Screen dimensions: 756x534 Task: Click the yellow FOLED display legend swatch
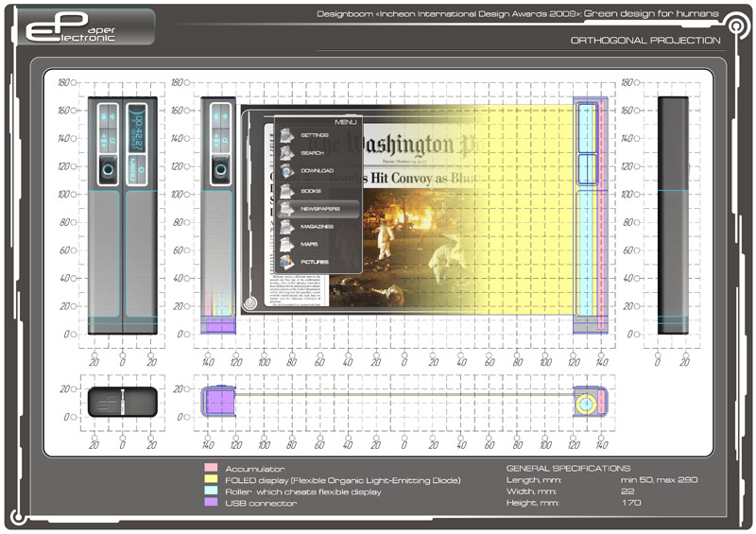[x=210, y=480]
